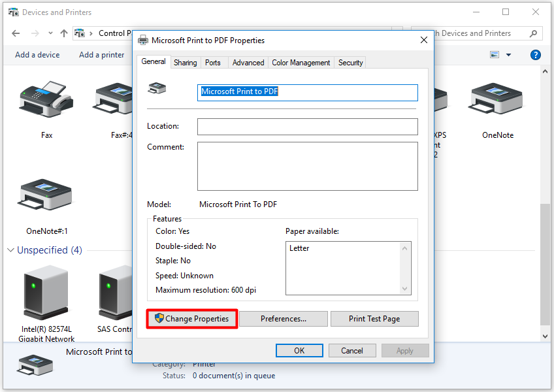Click the 0 document(s) in queue status
This screenshot has height=392, width=554.
click(x=234, y=376)
